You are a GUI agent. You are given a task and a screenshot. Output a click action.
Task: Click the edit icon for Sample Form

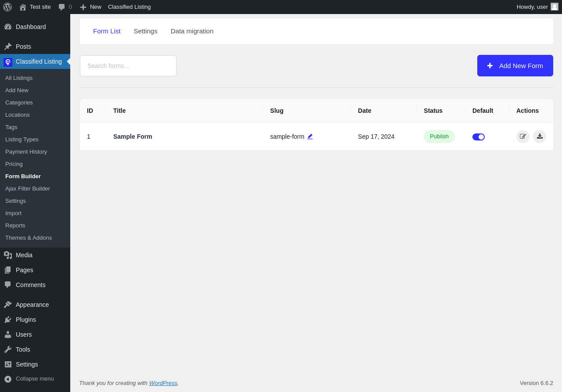[522, 137]
